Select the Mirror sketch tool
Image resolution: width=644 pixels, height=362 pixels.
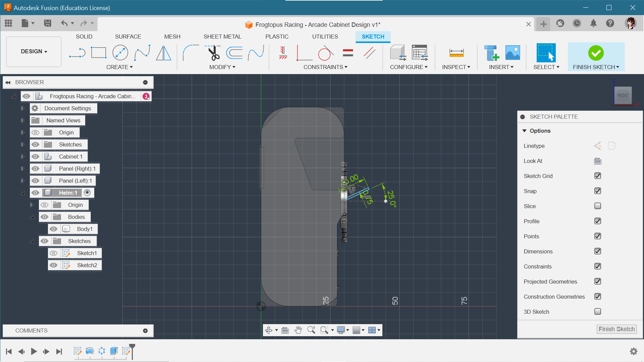point(164,53)
